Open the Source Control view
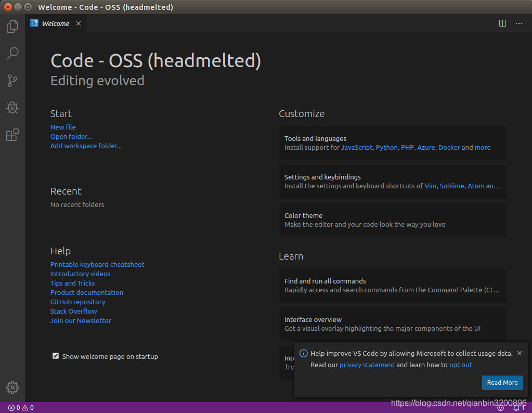Viewport: 532px width, 413px height. [x=12, y=81]
